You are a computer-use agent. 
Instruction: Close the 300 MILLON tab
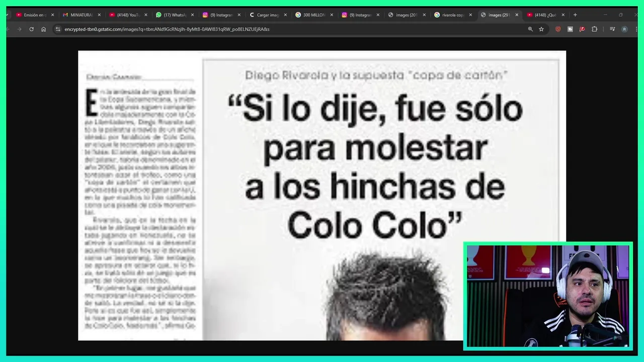point(332,15)
